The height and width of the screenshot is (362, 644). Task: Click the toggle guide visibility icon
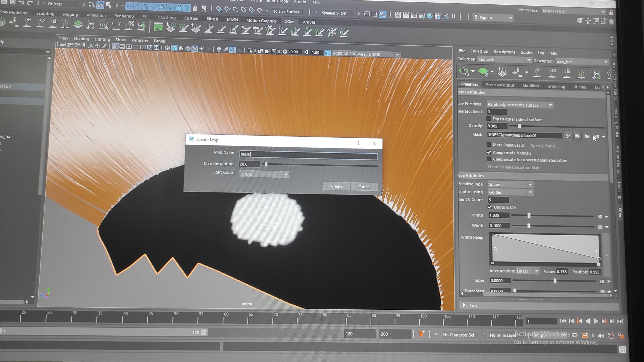click(552, 73)
